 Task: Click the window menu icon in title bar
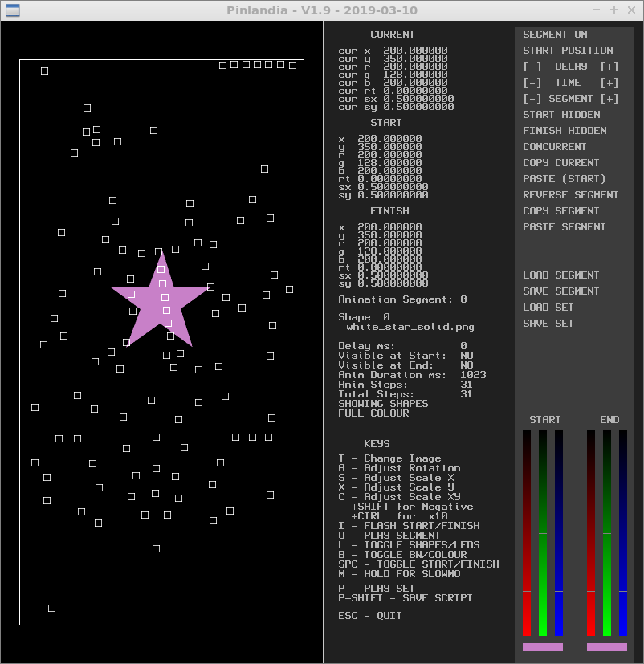point(11,10)
